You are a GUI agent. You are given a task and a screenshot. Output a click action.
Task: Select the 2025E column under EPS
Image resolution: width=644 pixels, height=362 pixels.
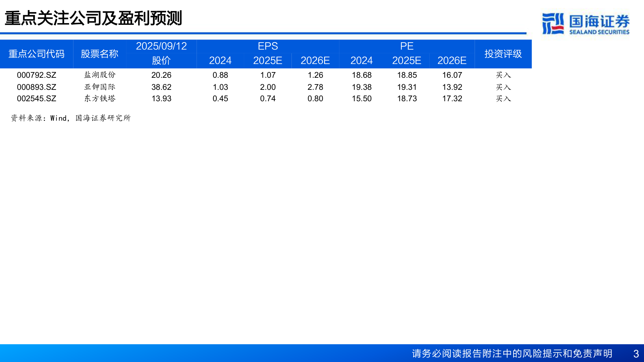[267, 61]
